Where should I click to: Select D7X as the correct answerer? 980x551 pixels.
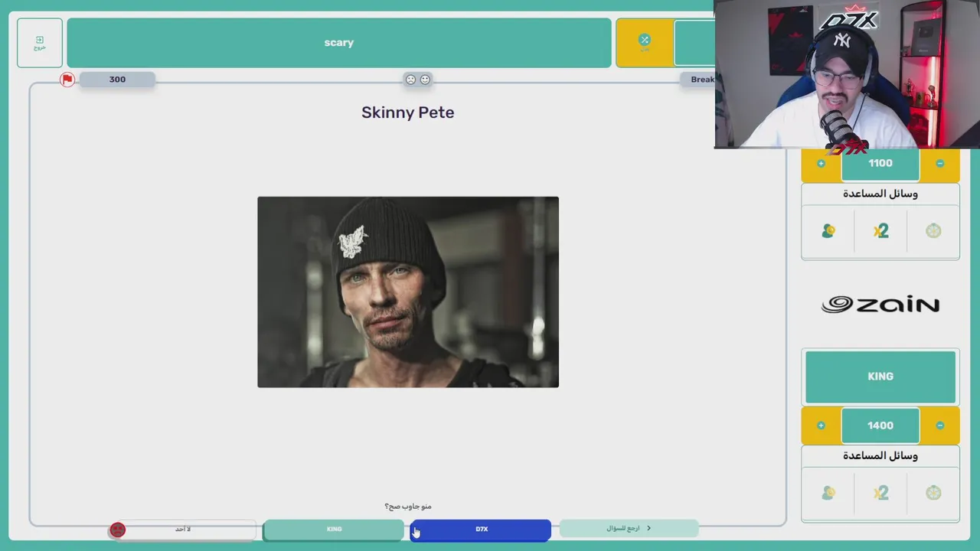point(481,530)
